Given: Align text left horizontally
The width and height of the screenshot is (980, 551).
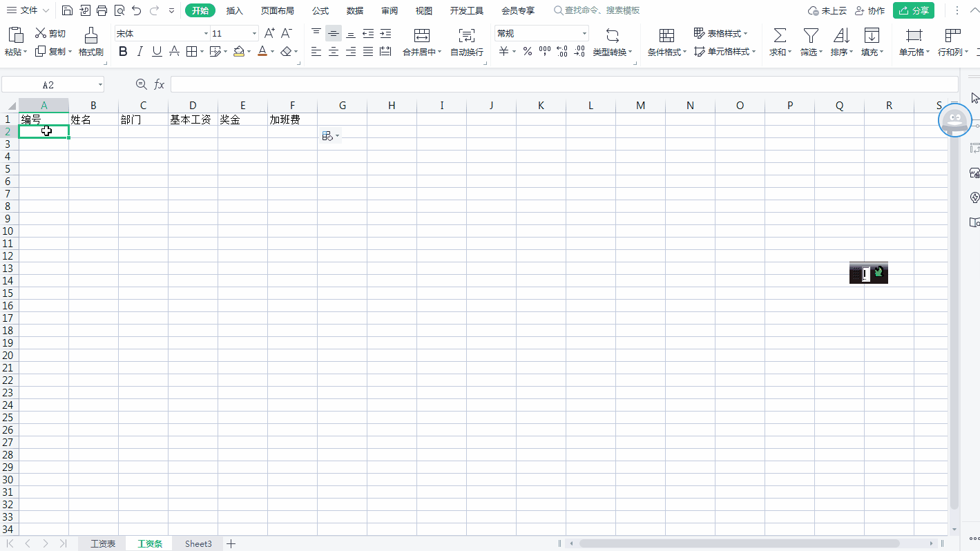Looking at the screenshot, I should coord(316,51).
